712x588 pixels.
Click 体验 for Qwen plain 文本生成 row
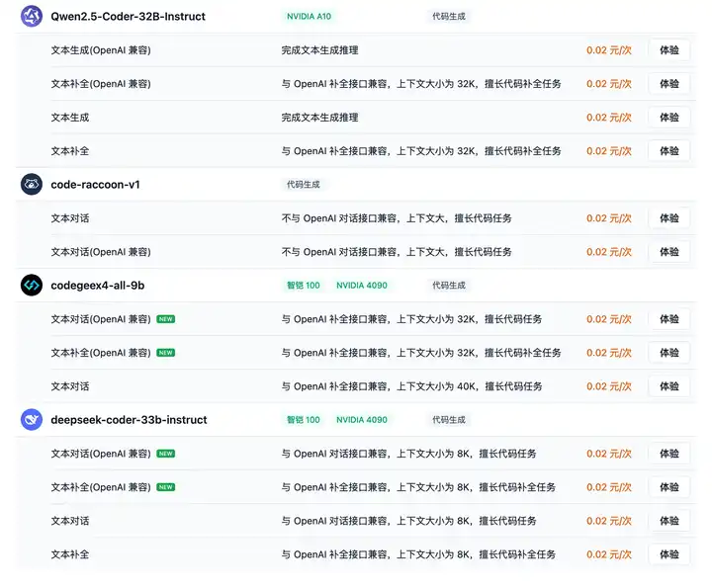coord(669,117)
